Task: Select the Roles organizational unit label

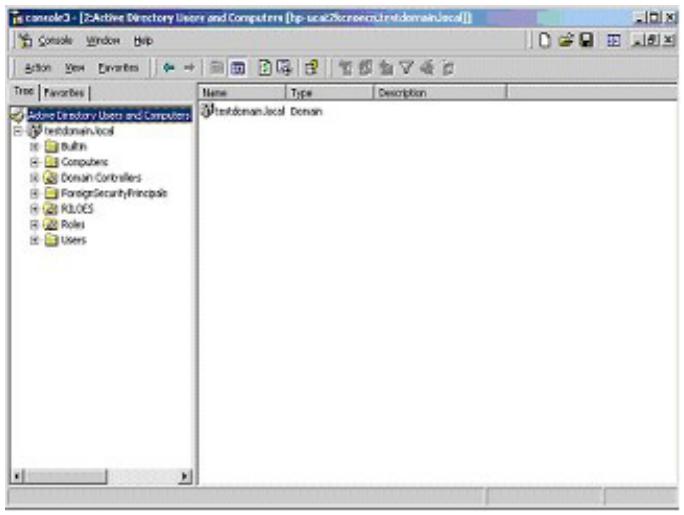Action: click(x=73, y=225)
